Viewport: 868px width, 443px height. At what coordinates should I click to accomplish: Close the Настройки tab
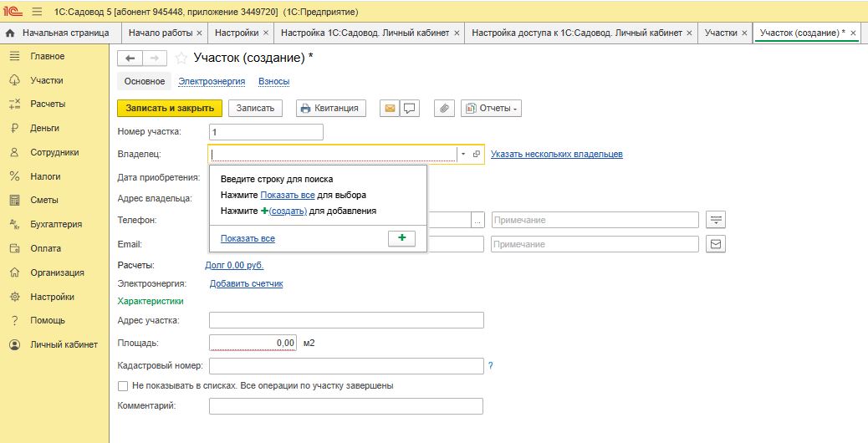pos(266,33)
